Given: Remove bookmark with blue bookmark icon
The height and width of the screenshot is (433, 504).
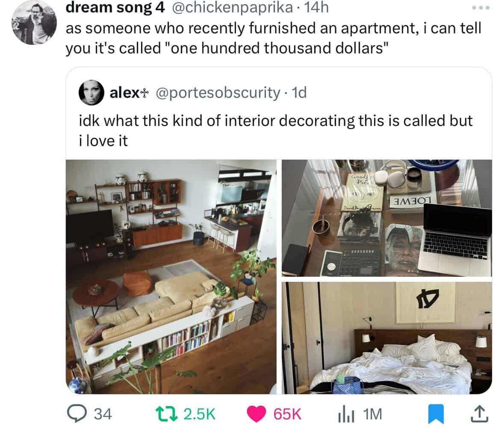Looking at the screenshot, I should 436,414.
